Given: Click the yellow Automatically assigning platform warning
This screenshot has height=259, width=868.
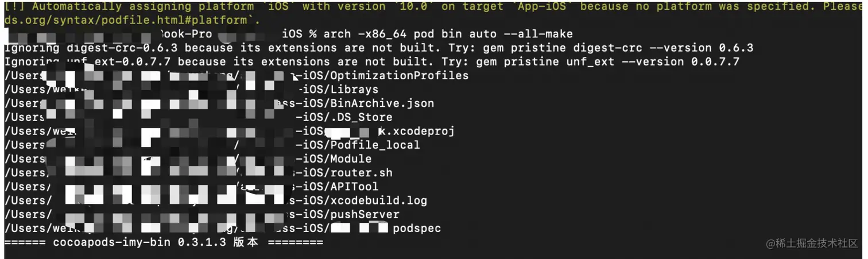Looking at the screenshot, I should coord(433,7).
